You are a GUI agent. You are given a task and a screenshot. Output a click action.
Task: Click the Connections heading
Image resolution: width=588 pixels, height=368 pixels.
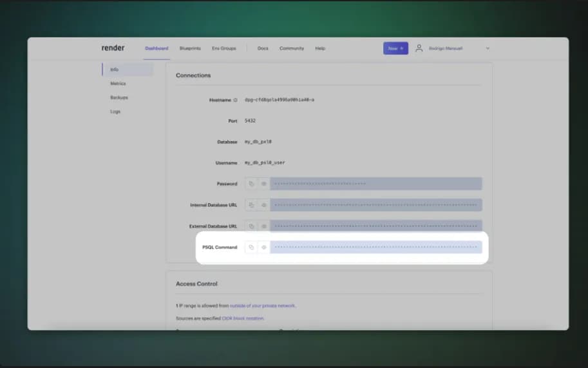[193, 75]
